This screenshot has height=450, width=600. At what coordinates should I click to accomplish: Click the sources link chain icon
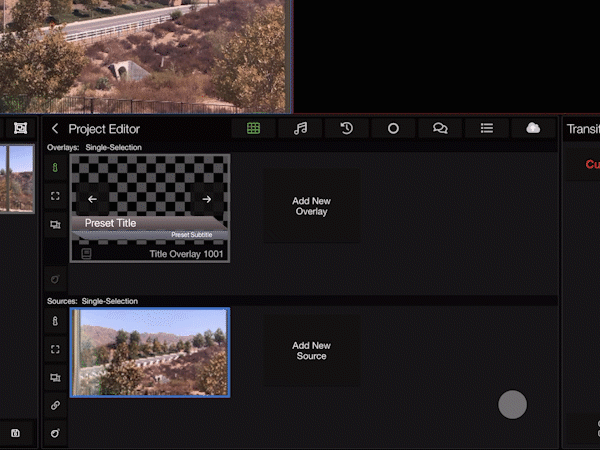click(x=56, y=405)
